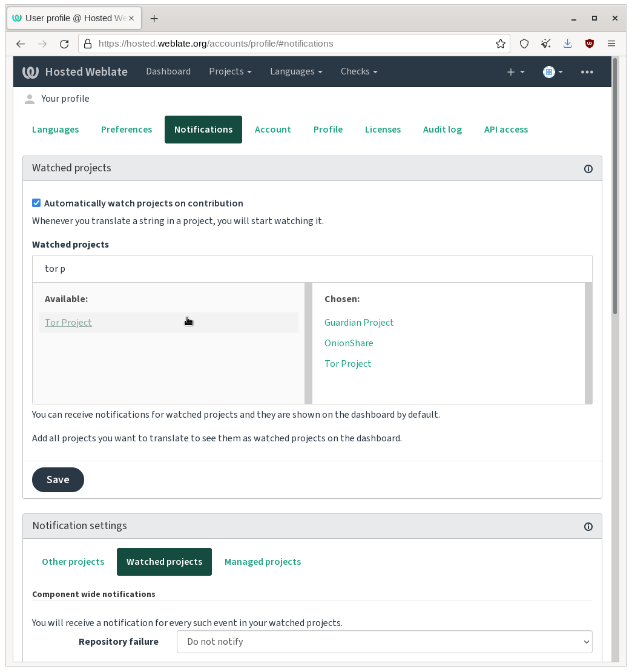Screen dimensions: 632x672
Task: Bookmark this page with the star icon
Action: [500, 44]
